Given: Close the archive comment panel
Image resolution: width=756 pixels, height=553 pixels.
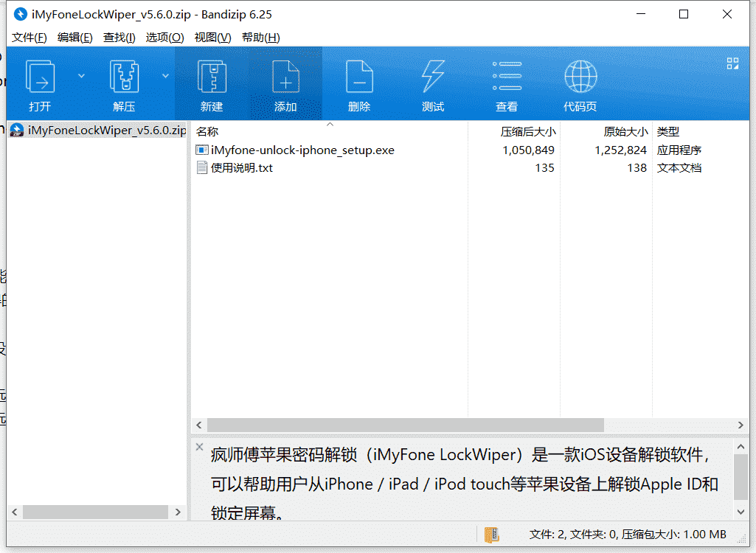Looking at the screenshot, I should 199,447.
